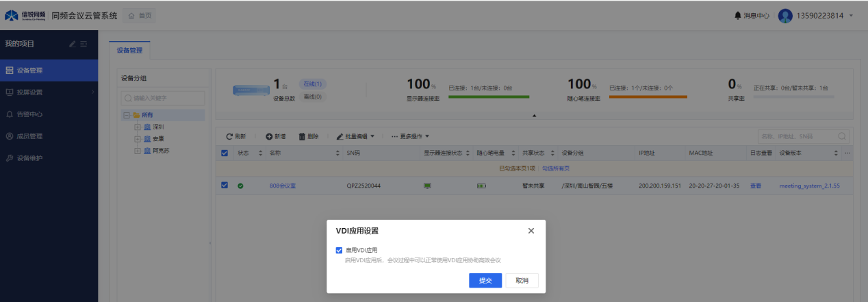Click the pencil edit icon beside 我的项目
This screenshot has height=302, width=868.
pos(73,45)
